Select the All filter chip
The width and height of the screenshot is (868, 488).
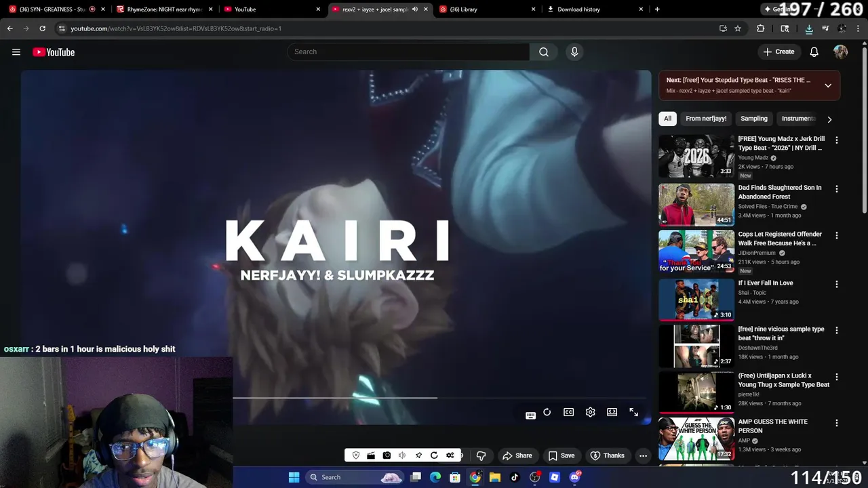point(667,119)
